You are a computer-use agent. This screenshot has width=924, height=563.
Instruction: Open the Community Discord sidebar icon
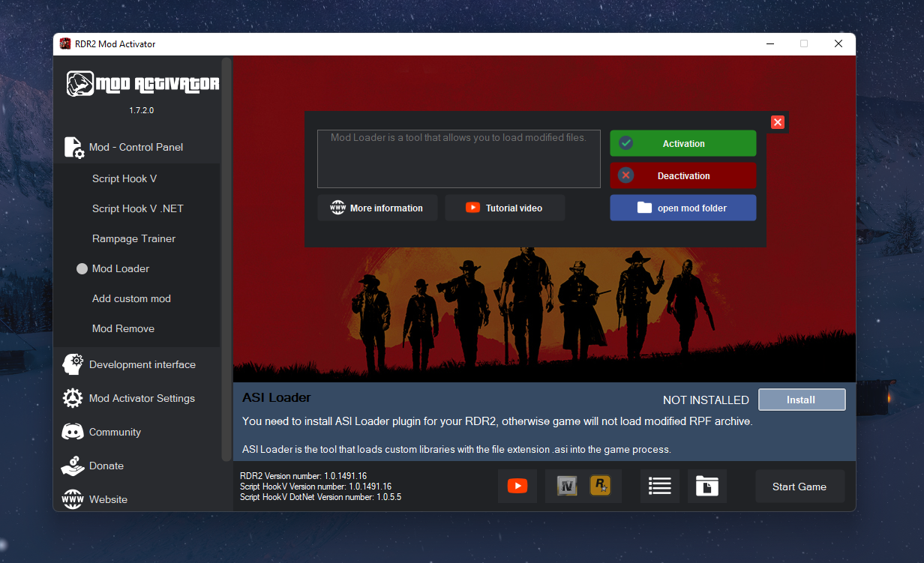(73, 432)
